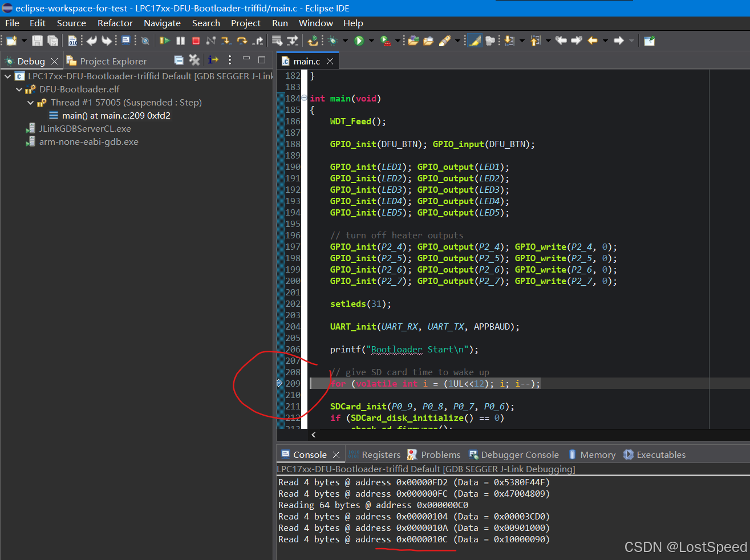Click the Search flashlight icon
This screenshot has height=560, width=750.
click(x=445, y=40)
